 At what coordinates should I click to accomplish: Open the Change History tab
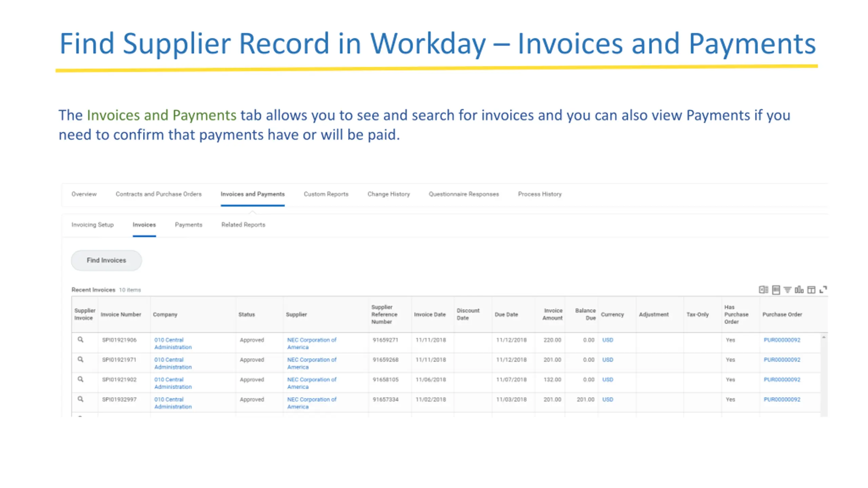pos(389,194)
